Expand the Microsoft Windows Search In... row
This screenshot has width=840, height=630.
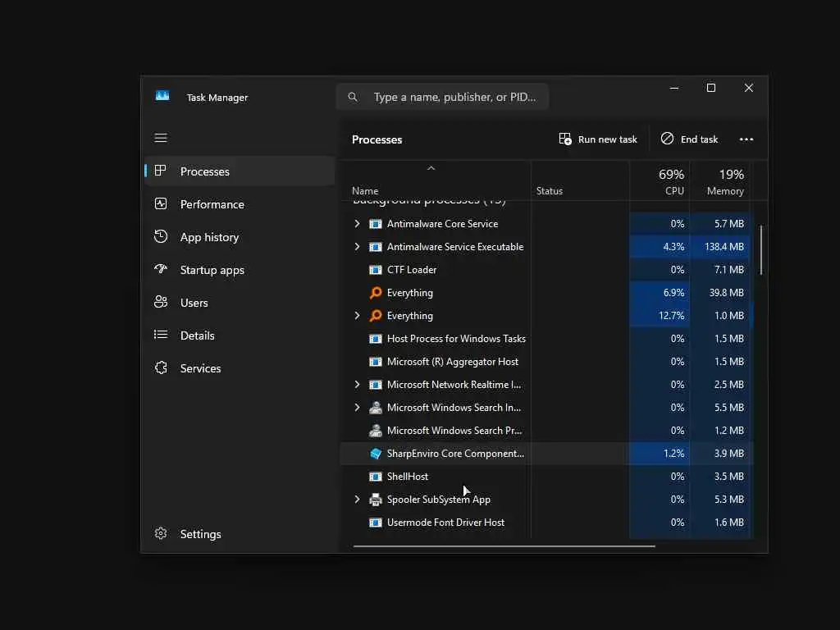click(x=358, y=408)
